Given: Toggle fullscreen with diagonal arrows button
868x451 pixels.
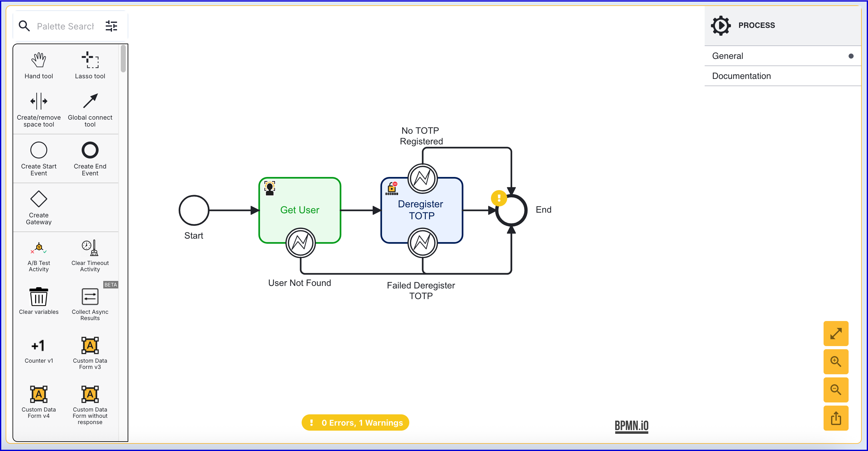Looking at the screenshot, I should click(836, 333).
